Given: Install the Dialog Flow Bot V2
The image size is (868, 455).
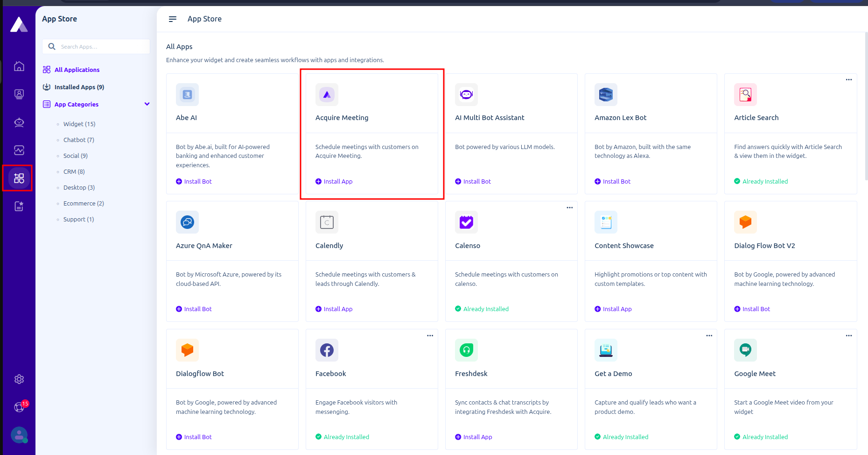Looking at the screenshot, I should (x=752, y=309).
